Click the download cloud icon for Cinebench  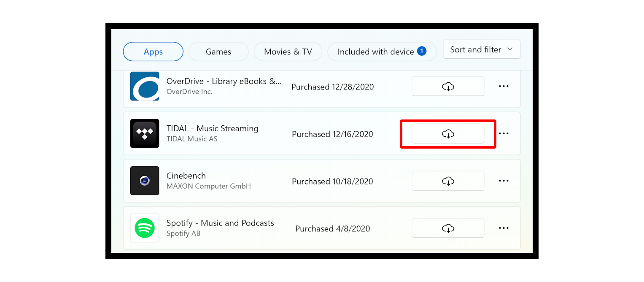(448, 181)
